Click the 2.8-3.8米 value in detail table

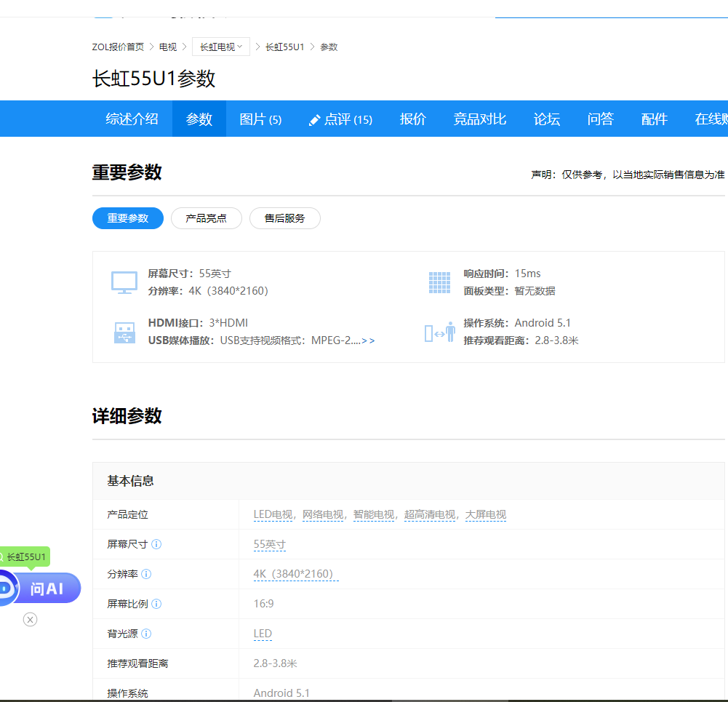[x=276, y=663]
